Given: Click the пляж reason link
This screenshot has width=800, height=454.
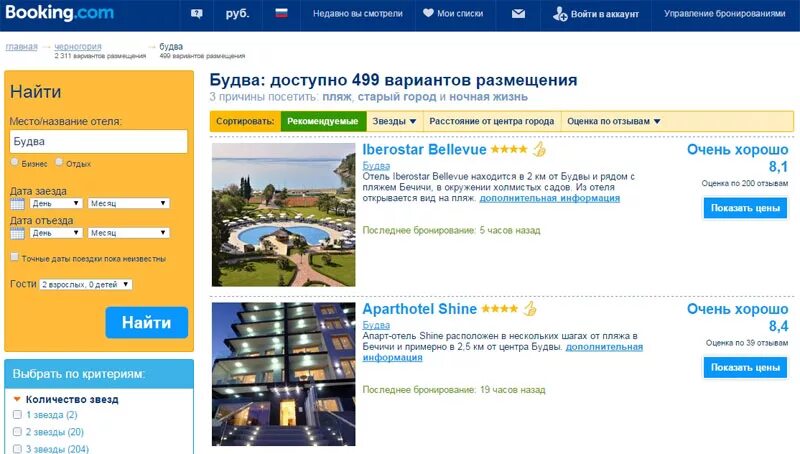Looking at the screenshot, I should pos(337,97).
